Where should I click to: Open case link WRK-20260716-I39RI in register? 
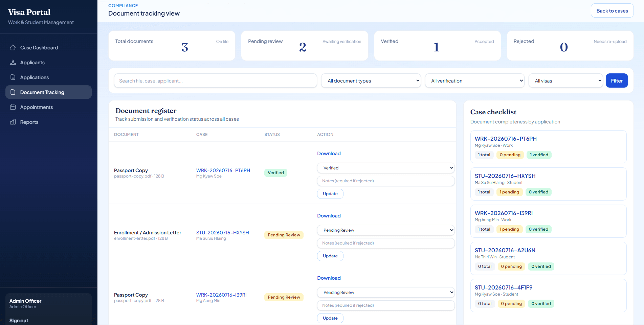[x=221, y=295]
